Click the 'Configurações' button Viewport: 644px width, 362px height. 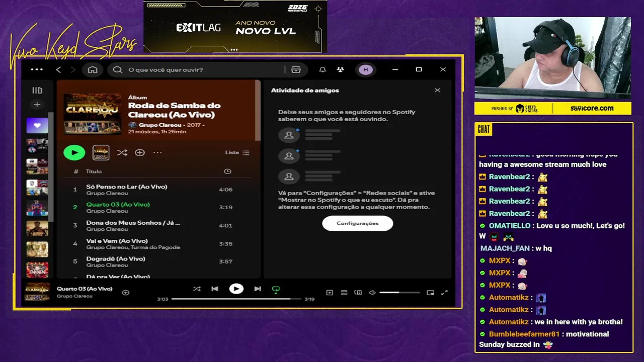tap(357, 223)
